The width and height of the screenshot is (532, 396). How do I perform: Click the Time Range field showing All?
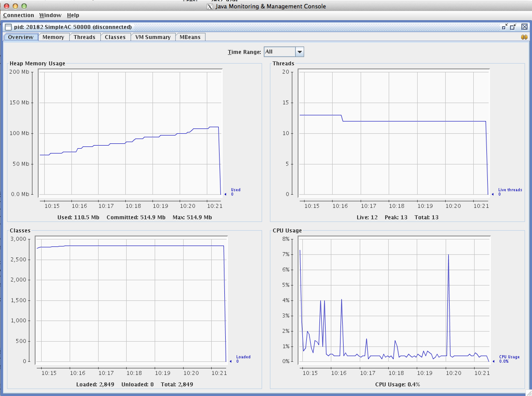point(279,52)
